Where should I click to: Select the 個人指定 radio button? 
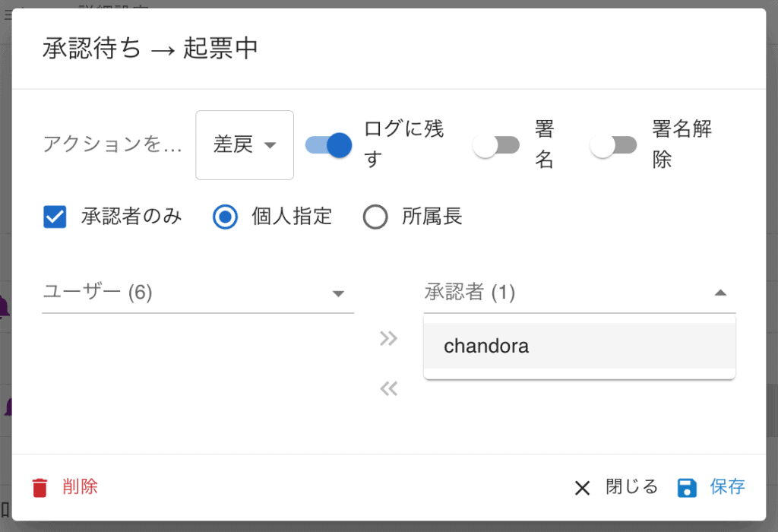tap(225, 217)
